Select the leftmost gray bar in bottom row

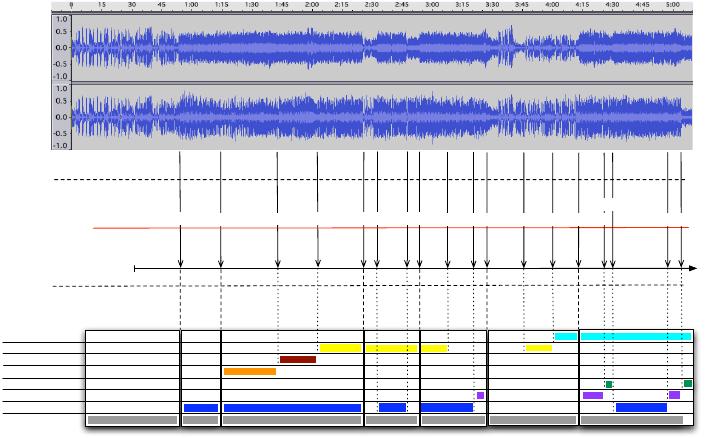(133, 421)
